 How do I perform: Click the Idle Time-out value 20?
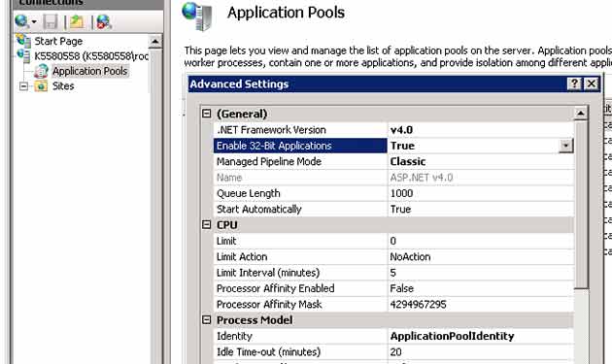[395, 352]
